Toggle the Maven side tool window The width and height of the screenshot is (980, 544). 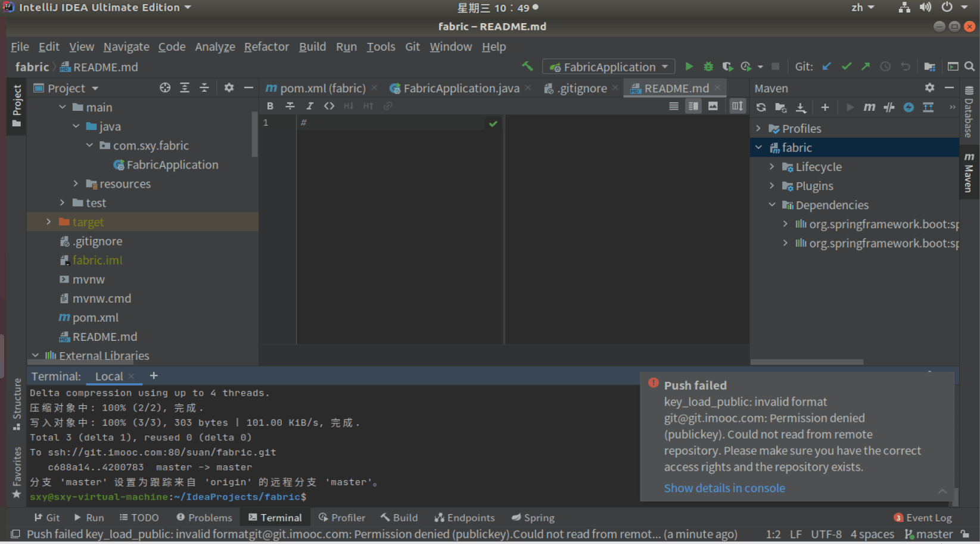click(969, 173)
